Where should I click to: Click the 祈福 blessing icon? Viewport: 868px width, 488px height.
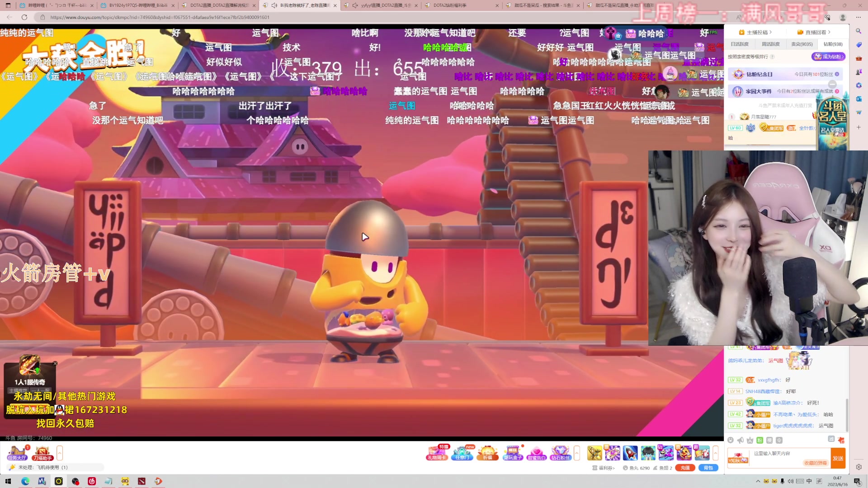[487, 452]
